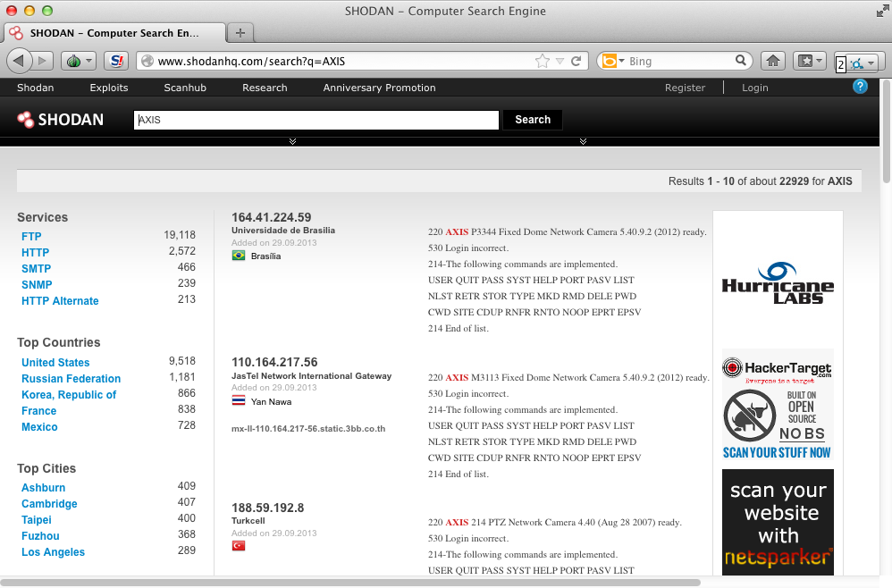The image size is (892, 588).
Task: Reload the page with refresh icon
Action: [576, 61]
